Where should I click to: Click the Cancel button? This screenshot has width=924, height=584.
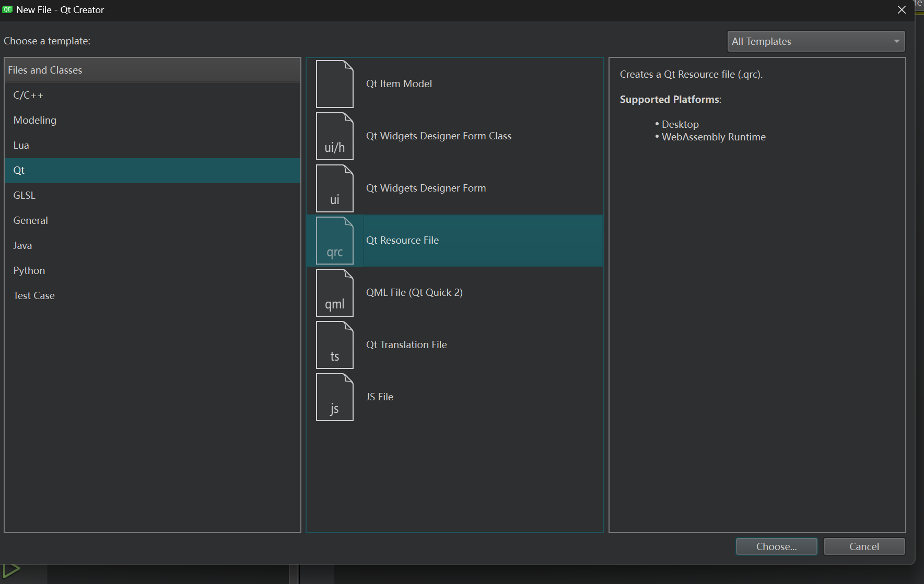pos(863,546)
